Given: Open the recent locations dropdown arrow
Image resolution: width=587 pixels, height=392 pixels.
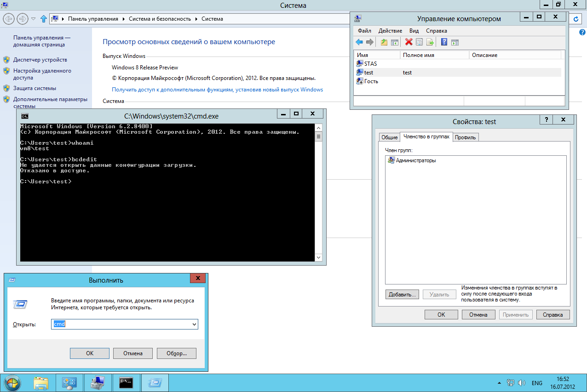Looking at the screenshot, I should (33, 19).
